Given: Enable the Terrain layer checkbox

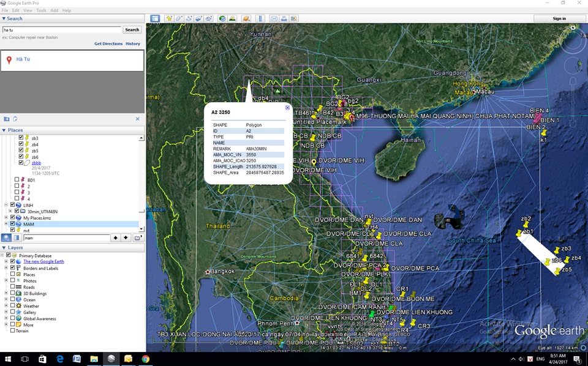Looking at the screenshot, I should click(13, 331).
